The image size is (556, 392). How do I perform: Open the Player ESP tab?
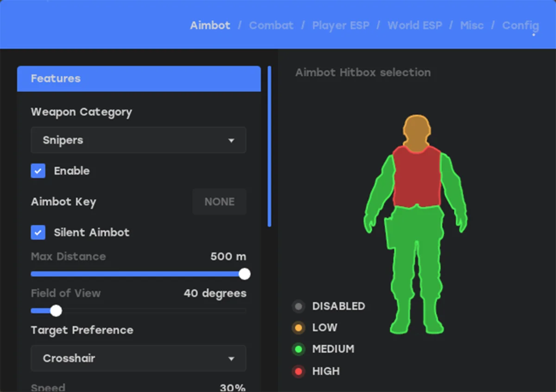[341, 25]
